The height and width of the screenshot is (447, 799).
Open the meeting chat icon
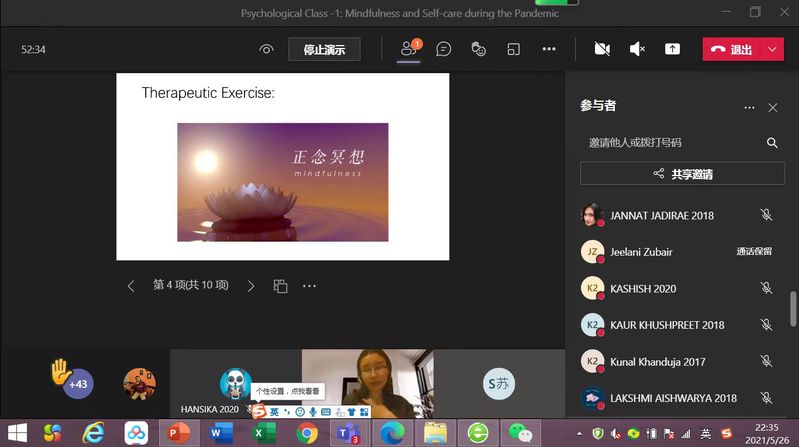tap(444, 49)
